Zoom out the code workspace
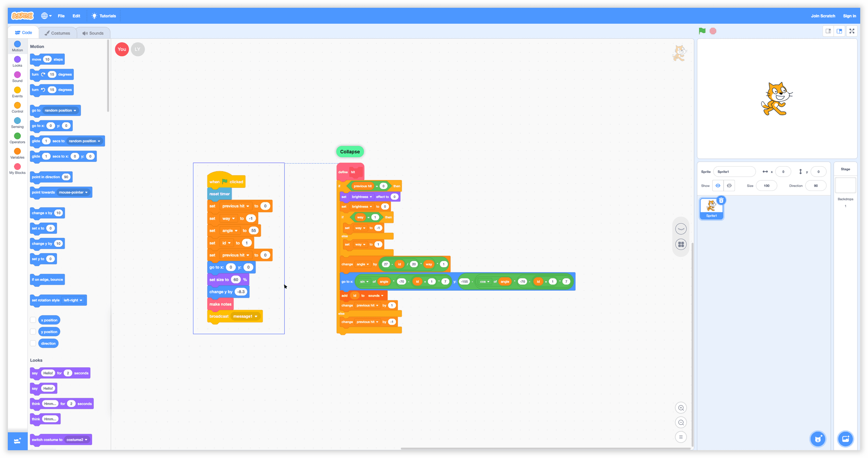 tap(681, 422)
